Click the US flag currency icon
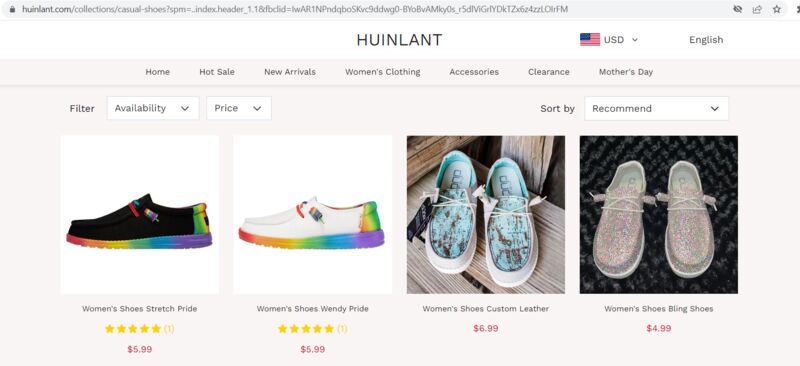The height and width of the screenshot is (366, 800). point(590,40)
